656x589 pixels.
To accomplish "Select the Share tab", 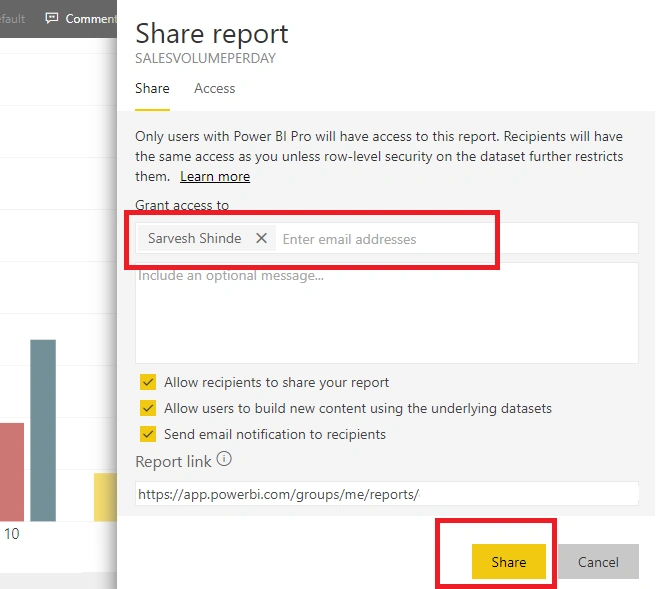I will pyautogui.click(x=152, y=88).
